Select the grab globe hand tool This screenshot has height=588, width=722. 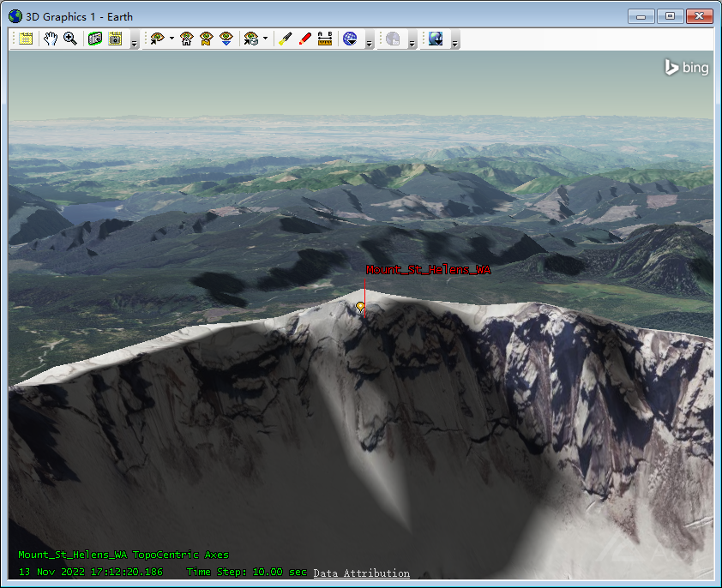(x=51, y=39)
